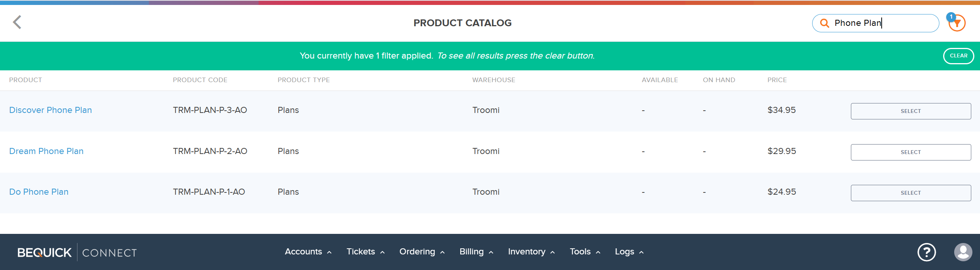Click the BeQuick Connect logo
Screen dimensions: 980x270
pos(77,253)
